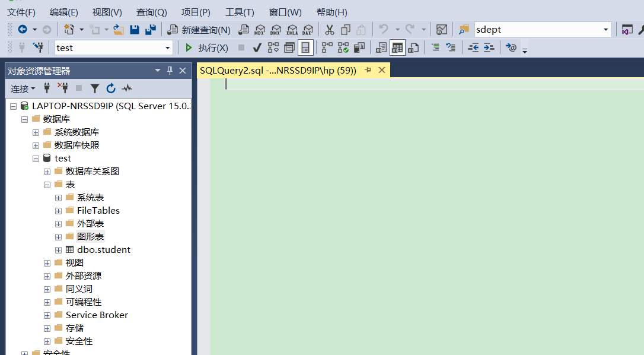Viewport: 644px width, 355px height.
Task: Expand the 系统数据库 folder
Action: point(36,133)
